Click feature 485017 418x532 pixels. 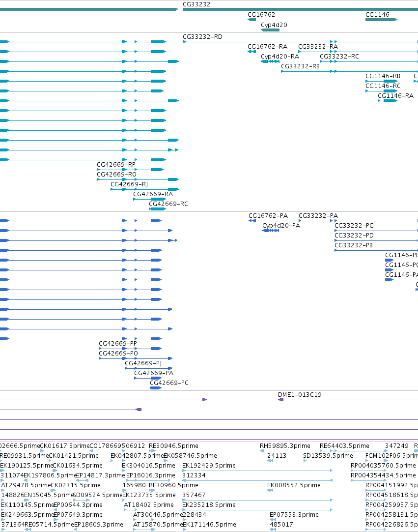point(281,525)
